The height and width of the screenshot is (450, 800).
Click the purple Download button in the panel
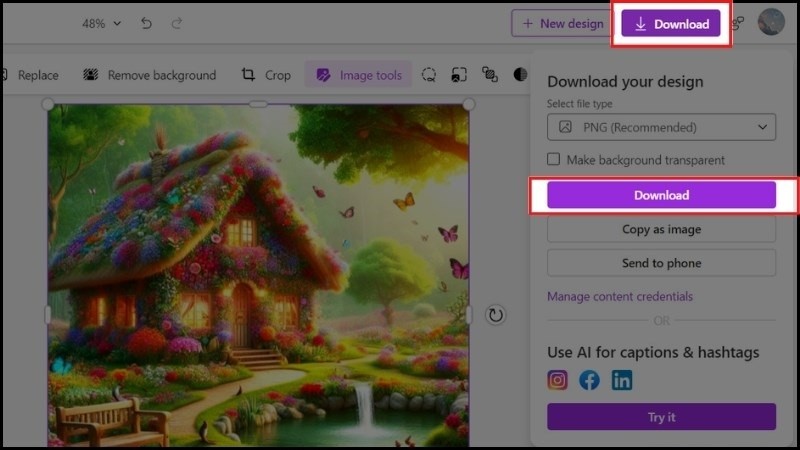[x=661, y=195]
